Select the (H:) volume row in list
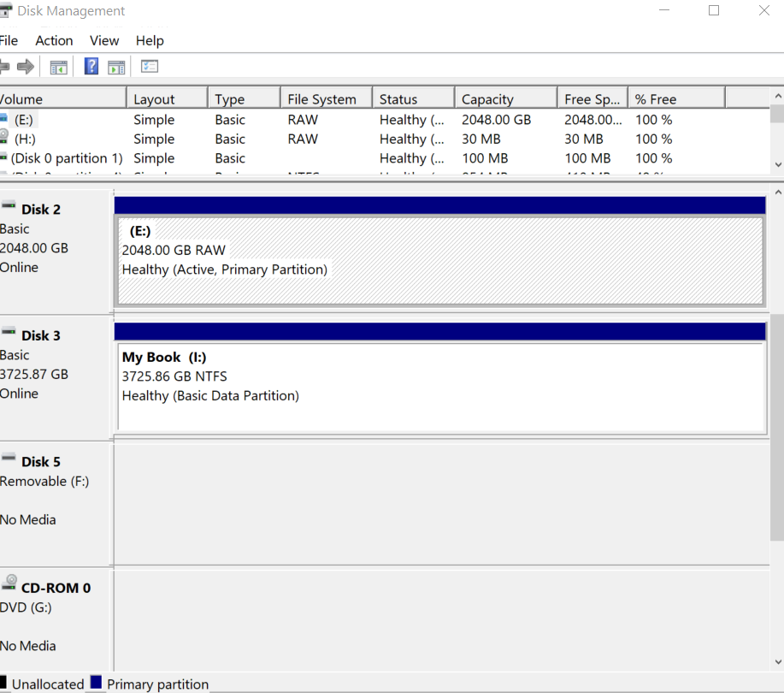 pos(25,139)
